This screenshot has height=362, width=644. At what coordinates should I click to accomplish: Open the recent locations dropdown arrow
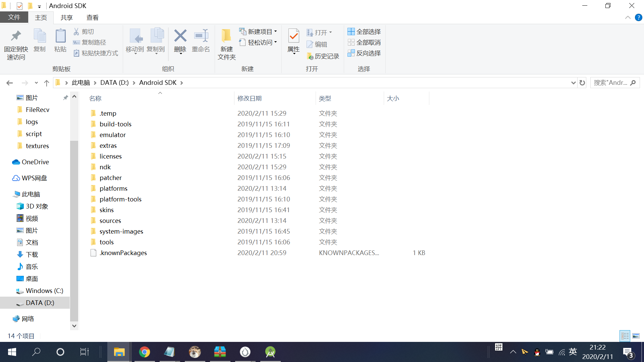(36, 83)
